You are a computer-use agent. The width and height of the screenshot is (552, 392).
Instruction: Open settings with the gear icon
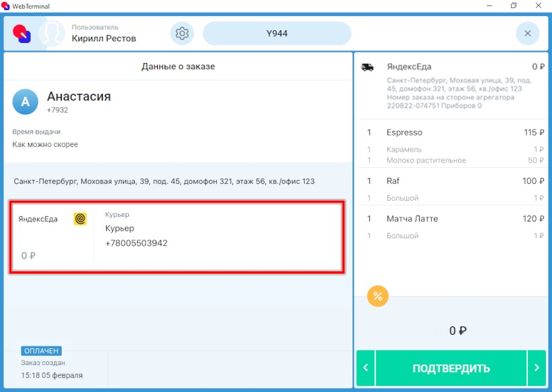[182, 34]
